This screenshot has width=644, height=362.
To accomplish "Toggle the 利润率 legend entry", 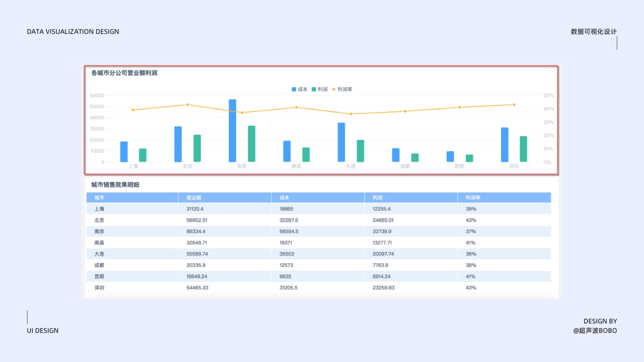I will point(342,89).
